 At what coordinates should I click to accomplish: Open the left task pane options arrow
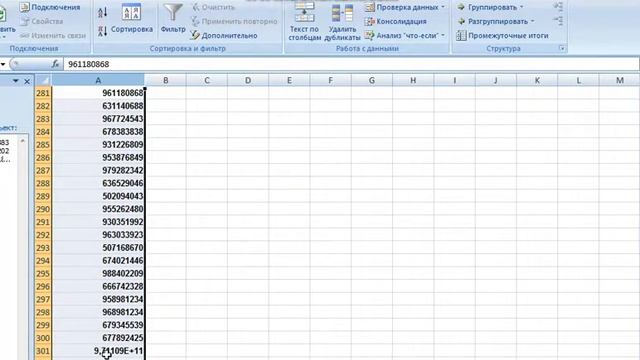click(16, 81)
